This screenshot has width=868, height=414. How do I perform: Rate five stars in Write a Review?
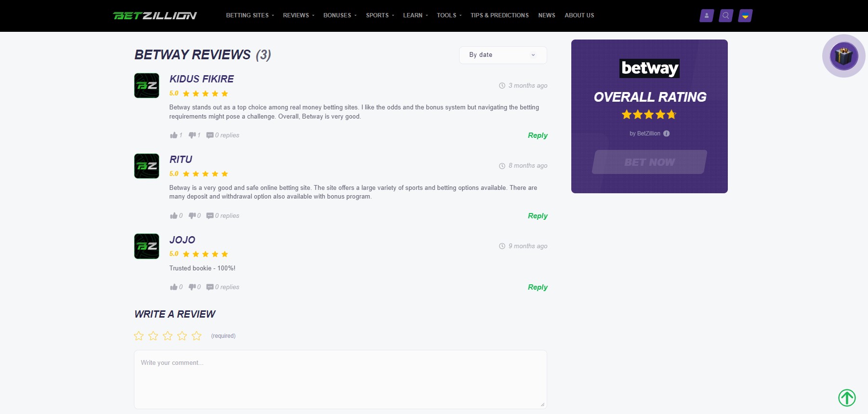pos(197,336)
